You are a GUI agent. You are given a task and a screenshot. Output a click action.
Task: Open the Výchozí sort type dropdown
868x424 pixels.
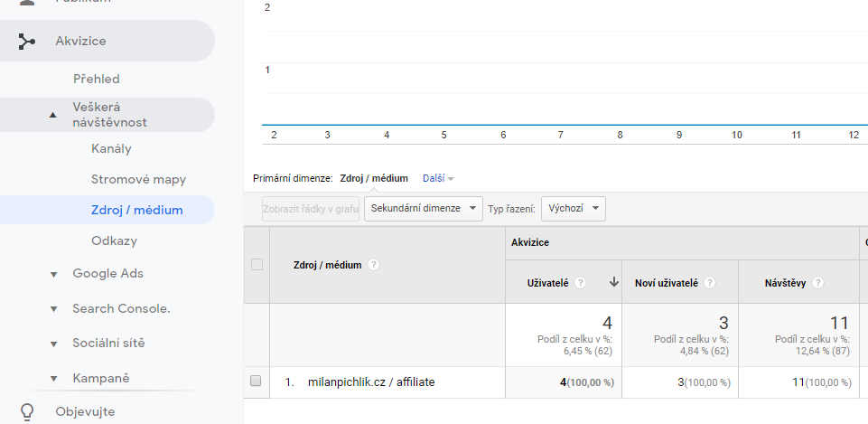click(574, 209)
